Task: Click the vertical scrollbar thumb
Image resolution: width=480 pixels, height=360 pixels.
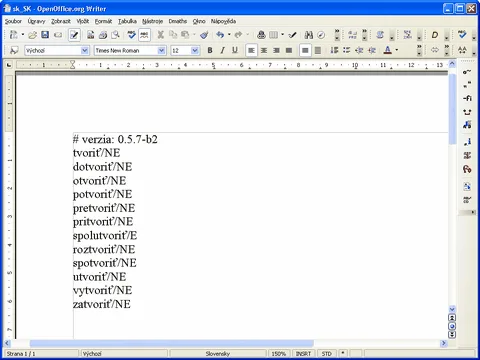Action: point(452,109)
